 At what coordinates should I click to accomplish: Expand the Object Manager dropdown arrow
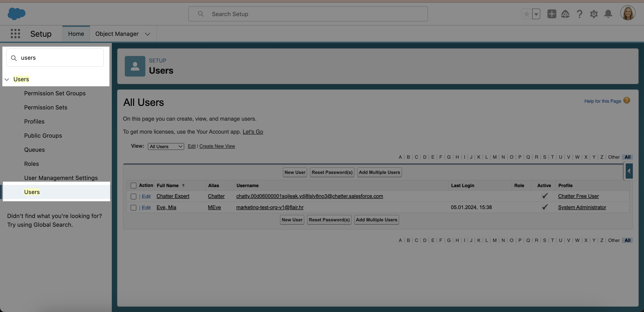coord(147,34)
